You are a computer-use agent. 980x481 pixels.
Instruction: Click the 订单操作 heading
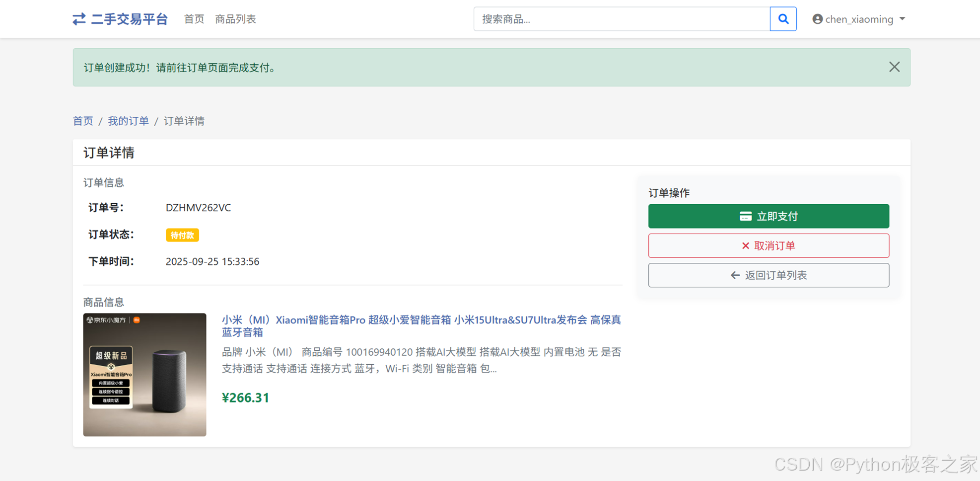669,193
